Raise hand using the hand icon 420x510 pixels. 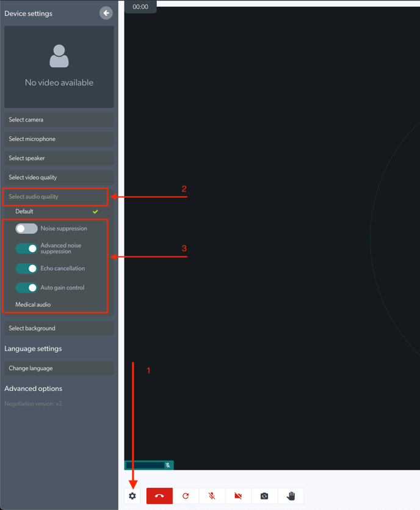(291, 496)
